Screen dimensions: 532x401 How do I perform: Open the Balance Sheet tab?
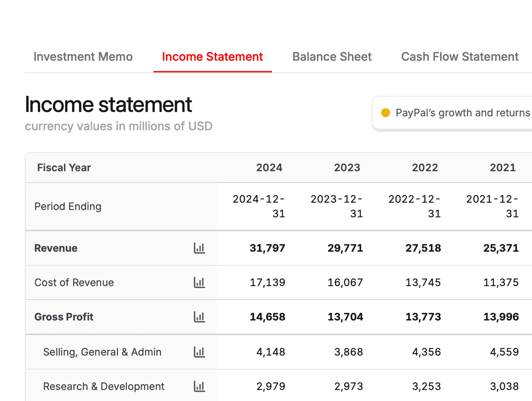332,57
